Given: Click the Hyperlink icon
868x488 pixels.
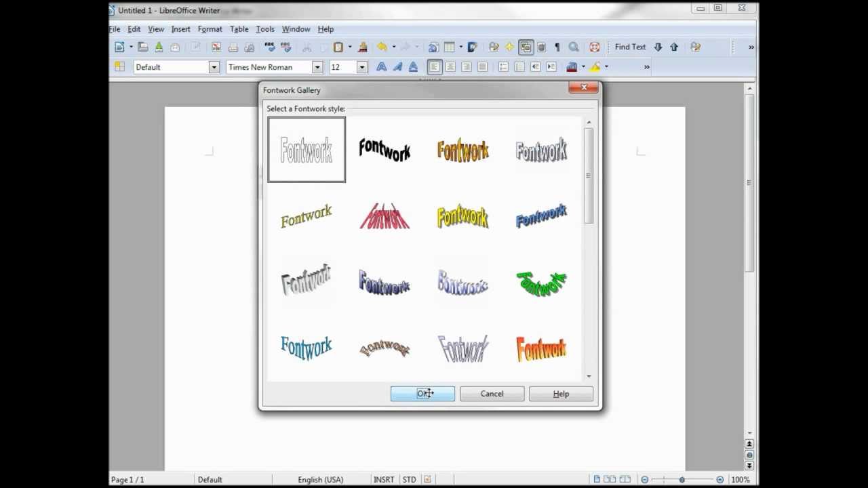Looking at the screenshot, I should (x=433, y=47).
